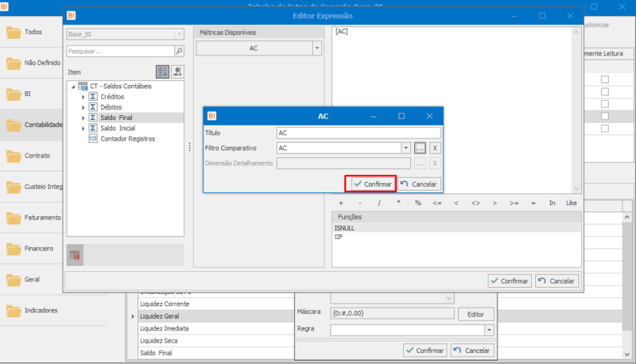
Task: Open the Custeio Integ folder
Action: click(x=31, y=187)
